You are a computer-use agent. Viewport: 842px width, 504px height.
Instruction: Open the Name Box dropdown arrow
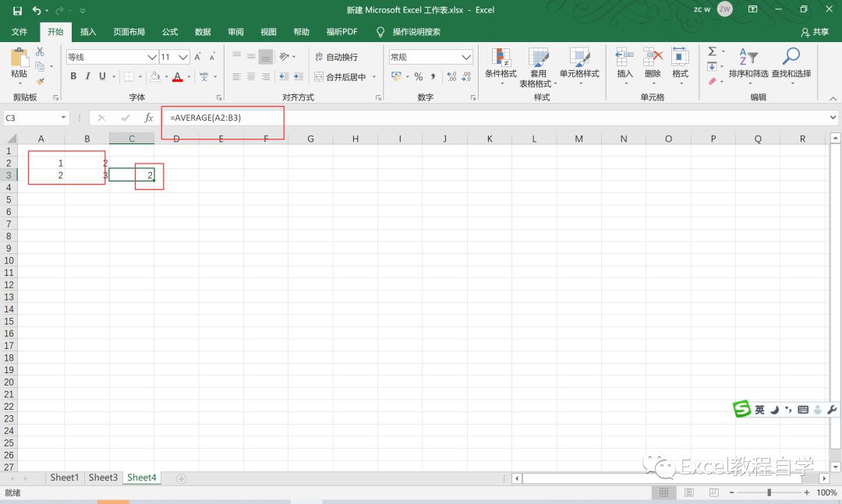(63, 118)
